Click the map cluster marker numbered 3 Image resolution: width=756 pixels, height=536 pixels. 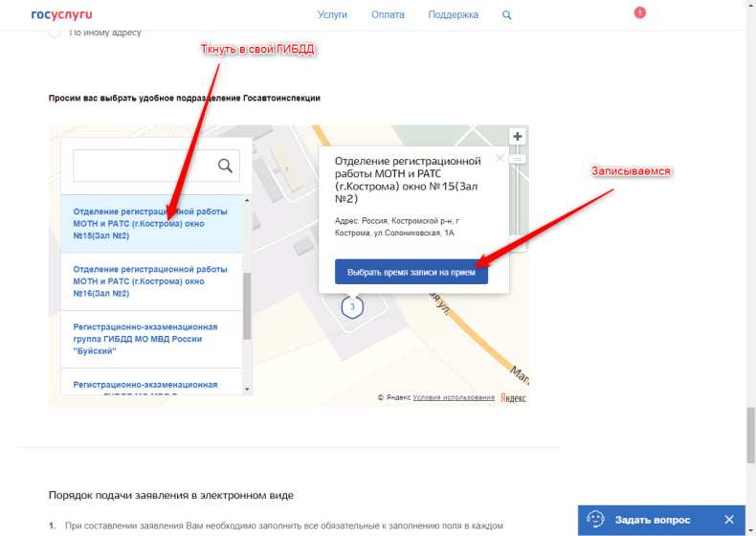[353, 307]
